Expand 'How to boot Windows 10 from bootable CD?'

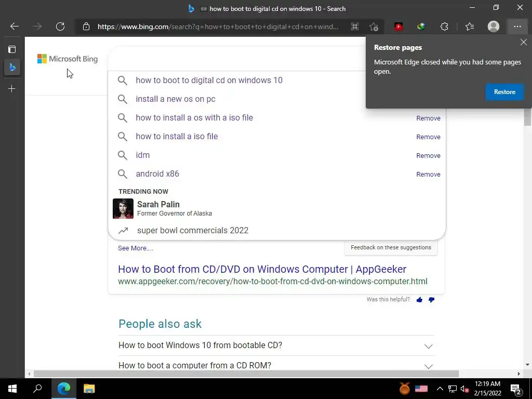pos(200,345)
